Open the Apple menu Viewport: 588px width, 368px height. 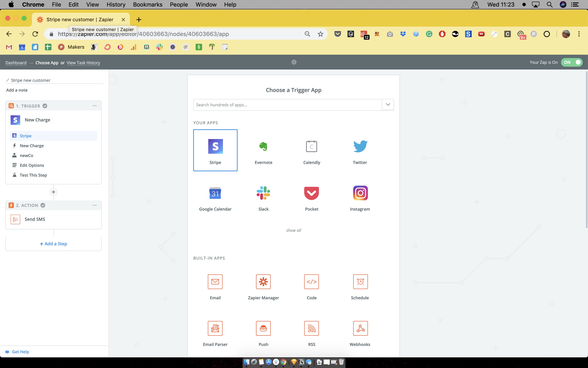(x=11, y=5)
